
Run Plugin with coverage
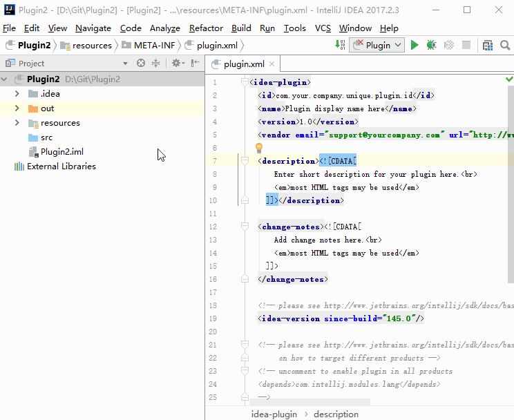(449, 45)
